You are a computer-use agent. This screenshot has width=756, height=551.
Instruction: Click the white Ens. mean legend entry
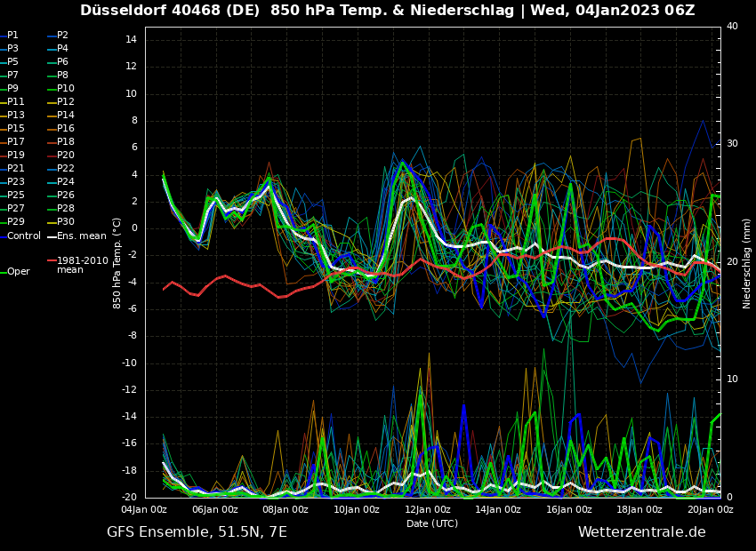click(81, 236)
